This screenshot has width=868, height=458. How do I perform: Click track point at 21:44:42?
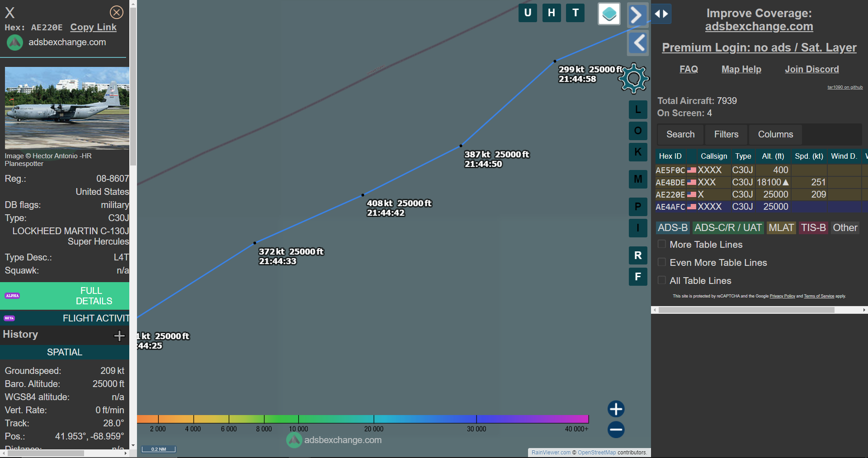(363, 195)
